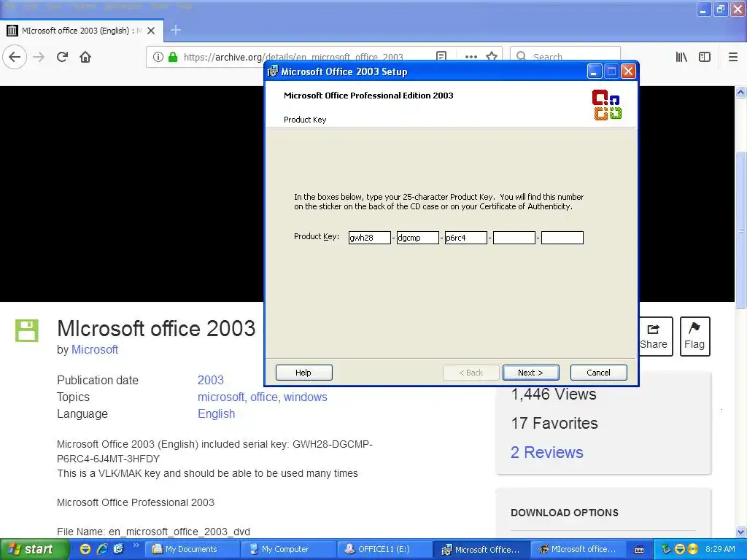Click the green padlock security icon
The height and width of the screenshot is (560, 747).
pyautogui.click(x=173, y=57)
